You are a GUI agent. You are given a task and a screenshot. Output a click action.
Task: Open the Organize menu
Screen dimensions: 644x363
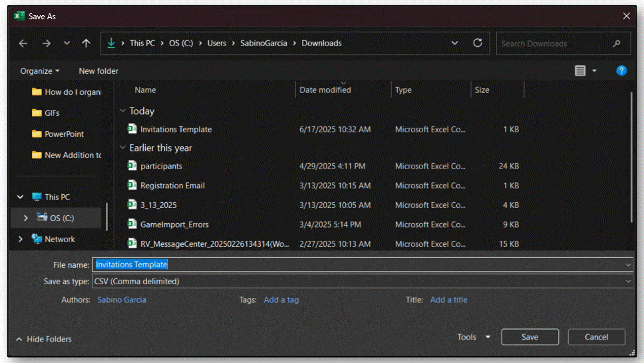tap(40, 71)
